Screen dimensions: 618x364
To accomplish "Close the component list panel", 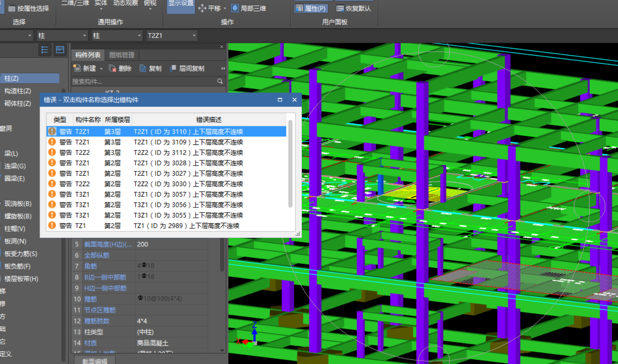I will click(222, 46).
